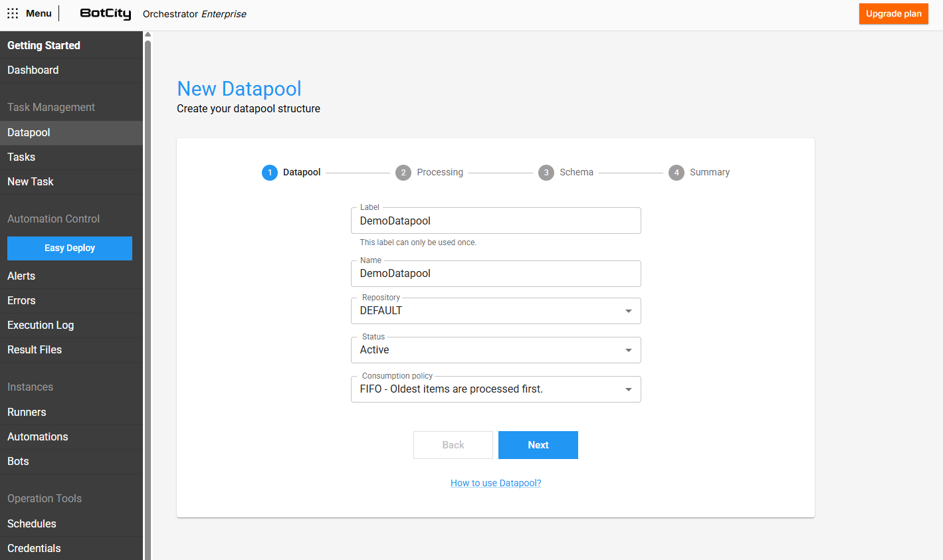Open the grid Menu icon
The image size is (943, 560).
[x=13, y=13]
